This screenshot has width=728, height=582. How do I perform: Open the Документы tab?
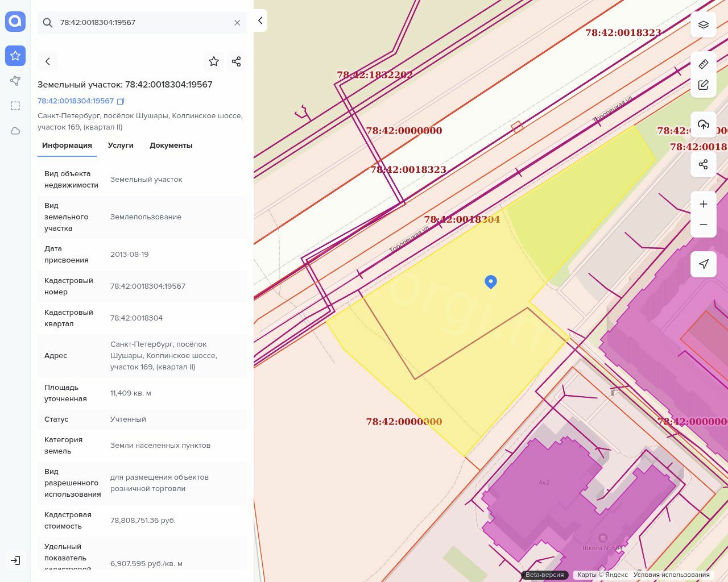pyautogui.click(x=171, y=145)
